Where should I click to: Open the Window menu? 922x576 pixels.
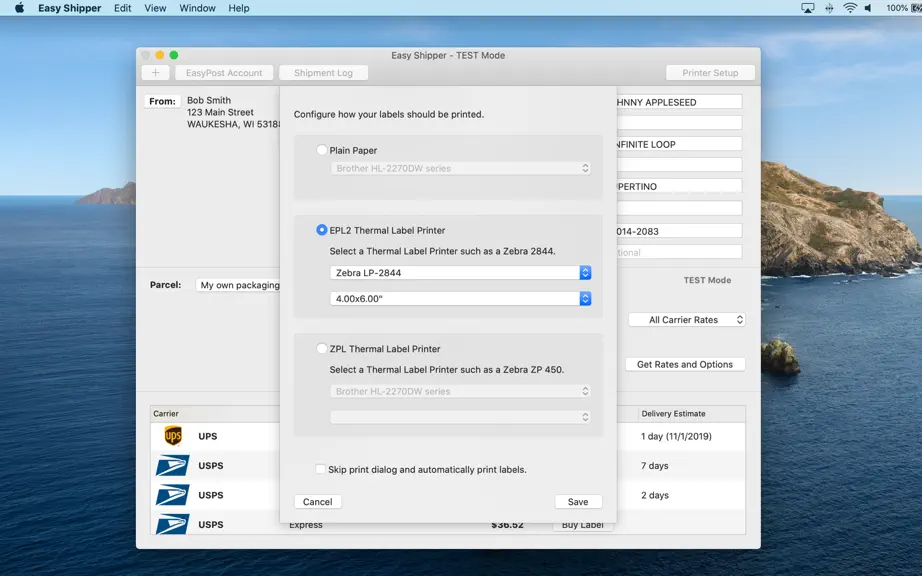tap(197, 8)
